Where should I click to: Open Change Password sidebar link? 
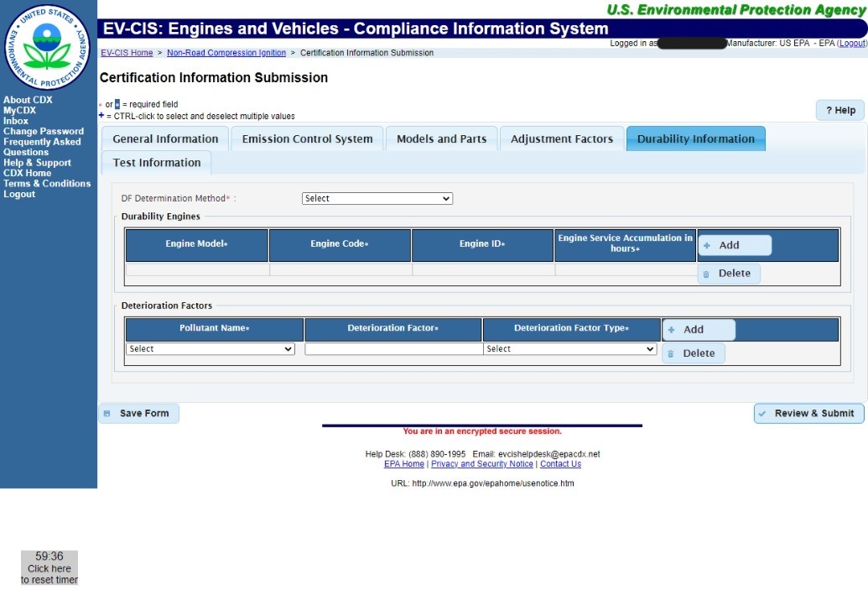tap(43, 131)
